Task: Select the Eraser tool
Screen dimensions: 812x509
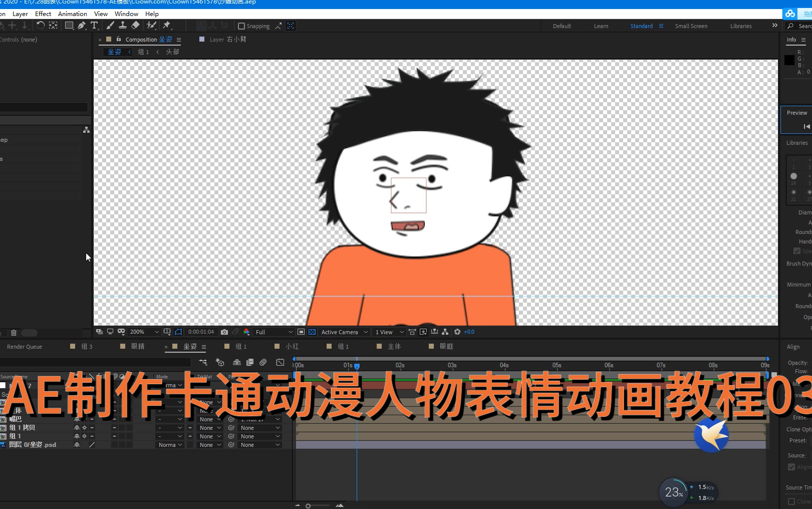Action: coord(135,26)
